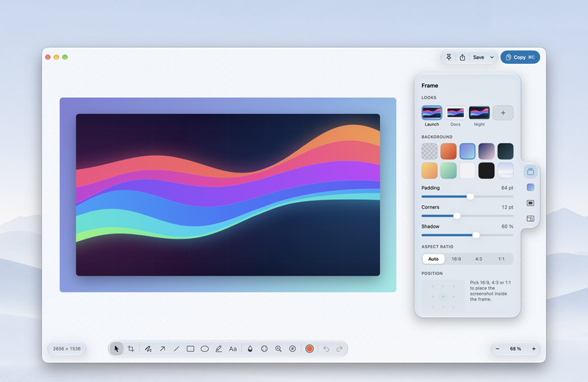
Task: Click the framed wave screenshot on canvas
Action: coord(228,195)
